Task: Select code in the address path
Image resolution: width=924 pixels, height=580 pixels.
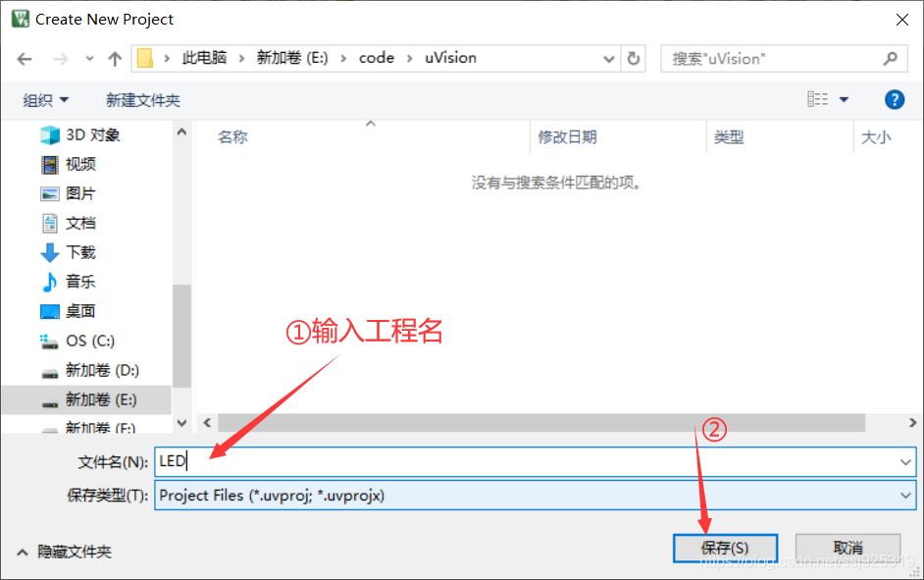Action: pos(377,58)
